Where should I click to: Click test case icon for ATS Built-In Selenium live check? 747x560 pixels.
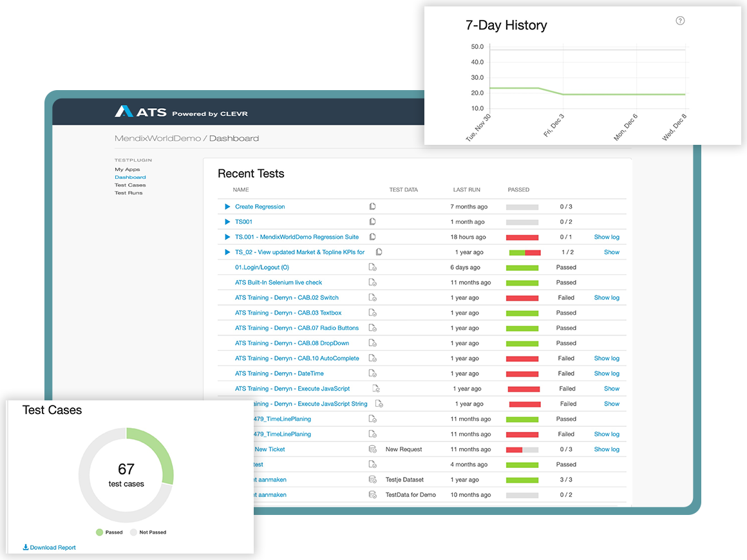(373, 283)
